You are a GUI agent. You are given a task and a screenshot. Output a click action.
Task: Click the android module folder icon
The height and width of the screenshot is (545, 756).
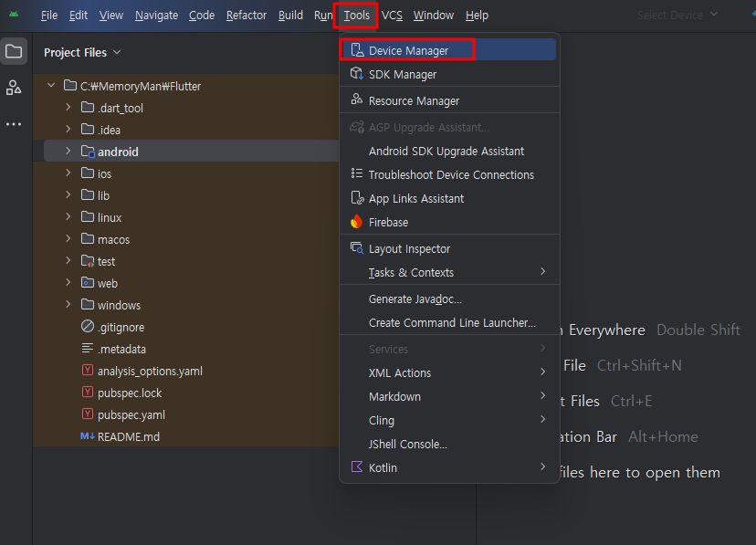[x=88, y=152]
